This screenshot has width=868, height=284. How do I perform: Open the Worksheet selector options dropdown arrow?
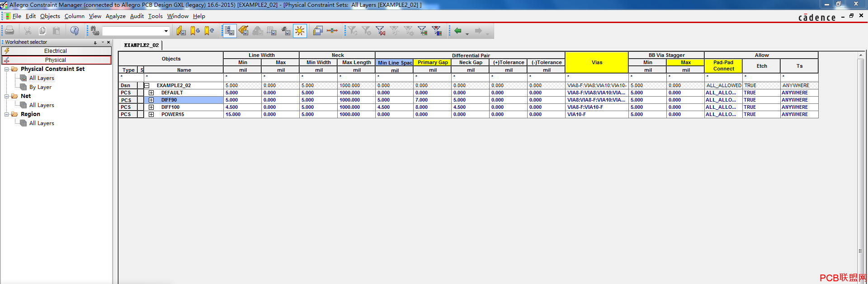103,42
